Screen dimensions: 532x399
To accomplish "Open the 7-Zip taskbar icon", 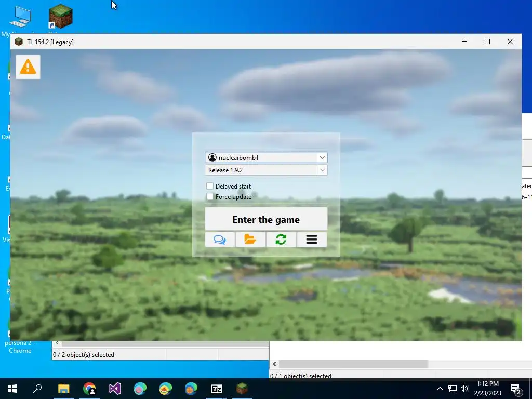I will [217, 389].
